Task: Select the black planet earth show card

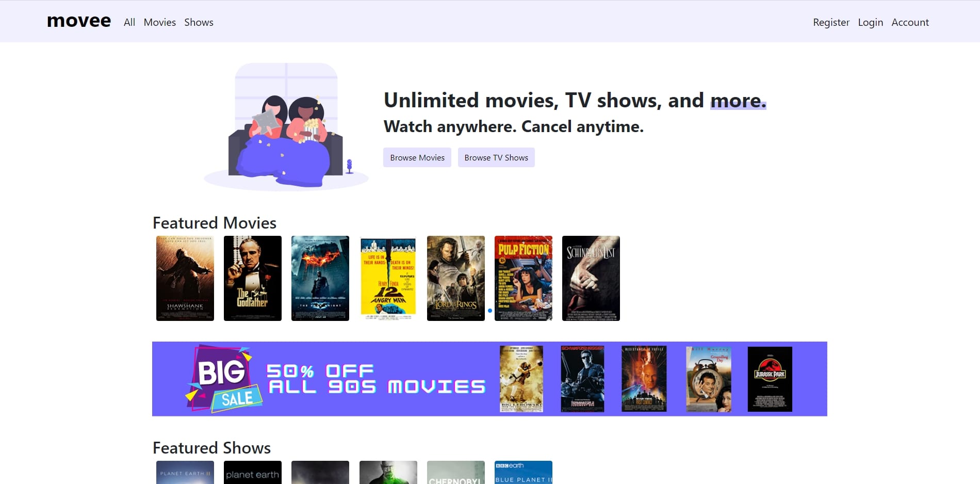Action: pos(253,472)
